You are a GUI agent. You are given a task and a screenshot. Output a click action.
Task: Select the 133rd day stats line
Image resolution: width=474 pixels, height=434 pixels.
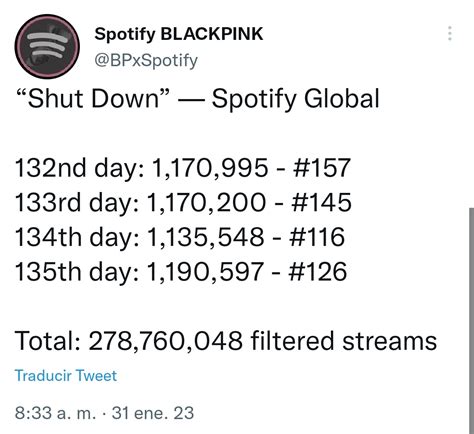pyautogui.click(x=183, y=202)
